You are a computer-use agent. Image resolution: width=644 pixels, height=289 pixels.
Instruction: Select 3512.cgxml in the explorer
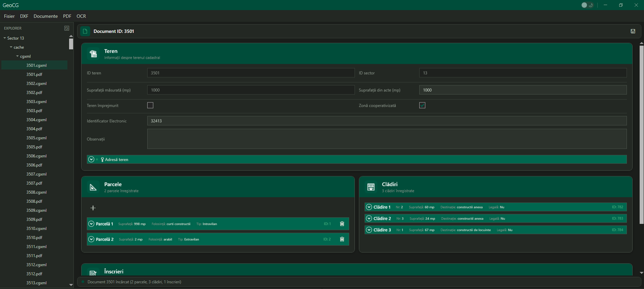(x=37, y=265)
